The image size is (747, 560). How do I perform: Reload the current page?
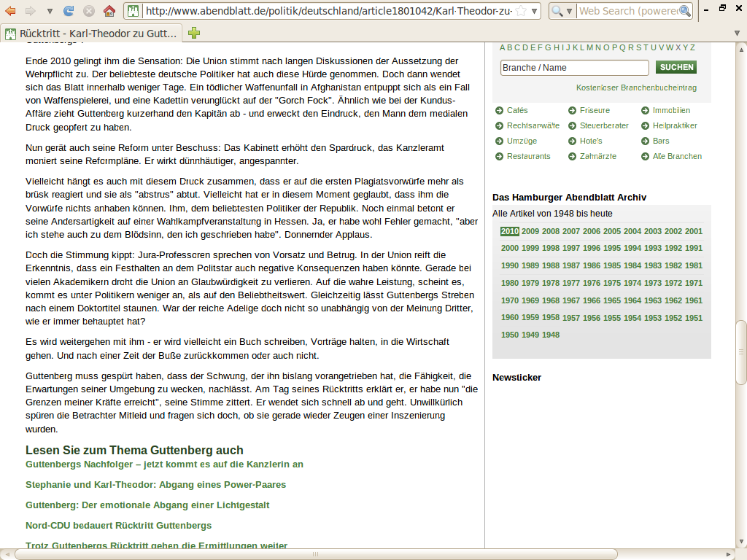tap(69, 10)
